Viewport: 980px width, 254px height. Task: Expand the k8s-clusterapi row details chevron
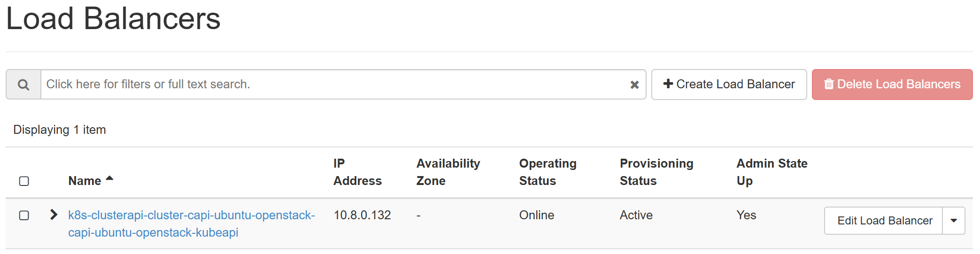pos(54,215)
